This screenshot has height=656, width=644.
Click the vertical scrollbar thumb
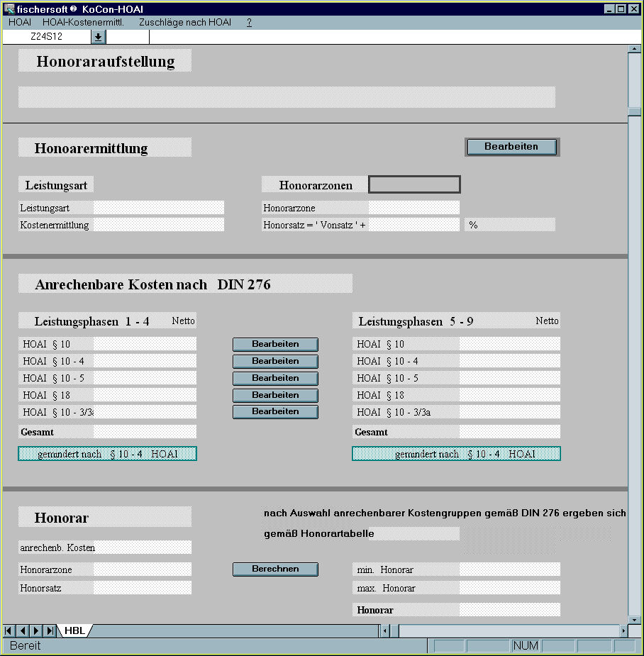pos(634,111)
